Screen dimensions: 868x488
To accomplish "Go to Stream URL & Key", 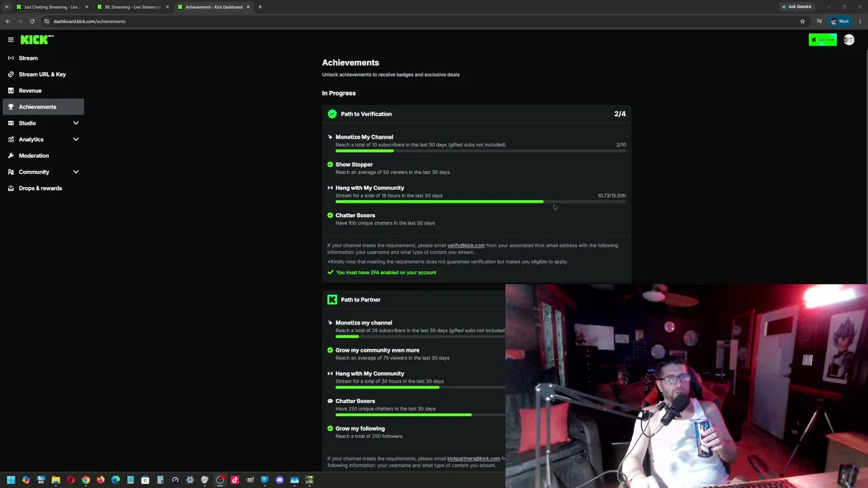I will coord(43,75).
